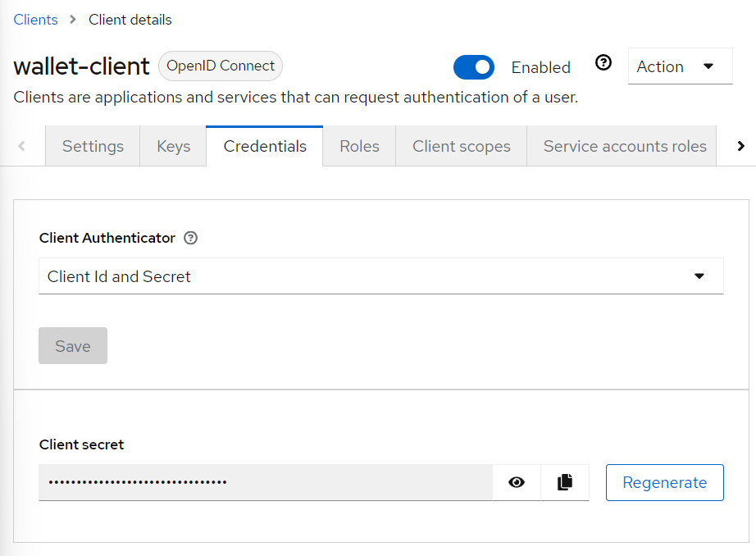Save the client authenticator setting

point(73,346)
